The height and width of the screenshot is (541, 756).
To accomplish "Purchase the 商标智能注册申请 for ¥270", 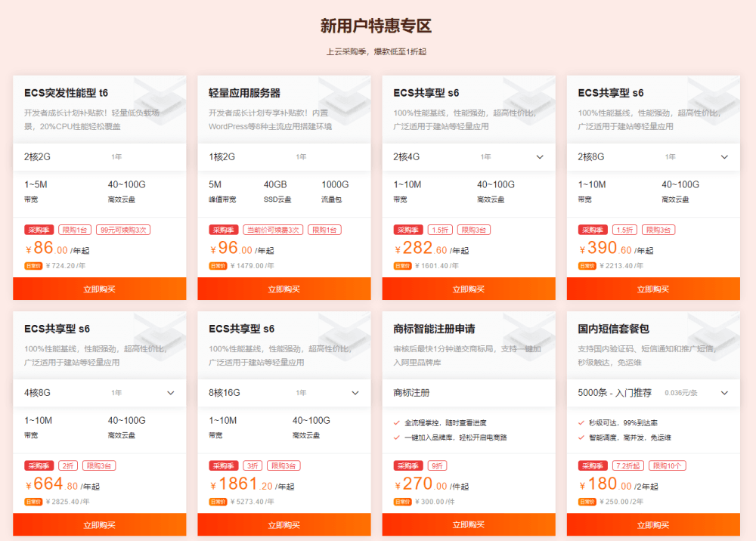I will point(468,524).
